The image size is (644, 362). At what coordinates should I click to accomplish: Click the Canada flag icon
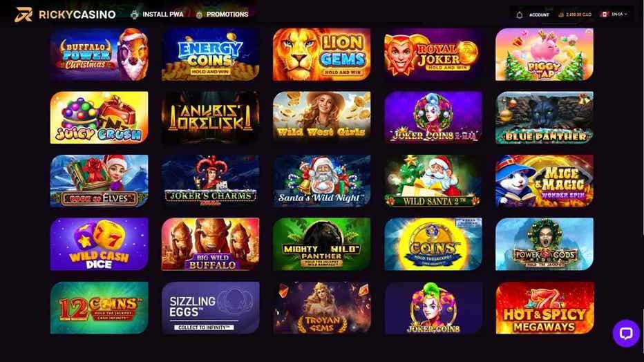click(604, 15)
